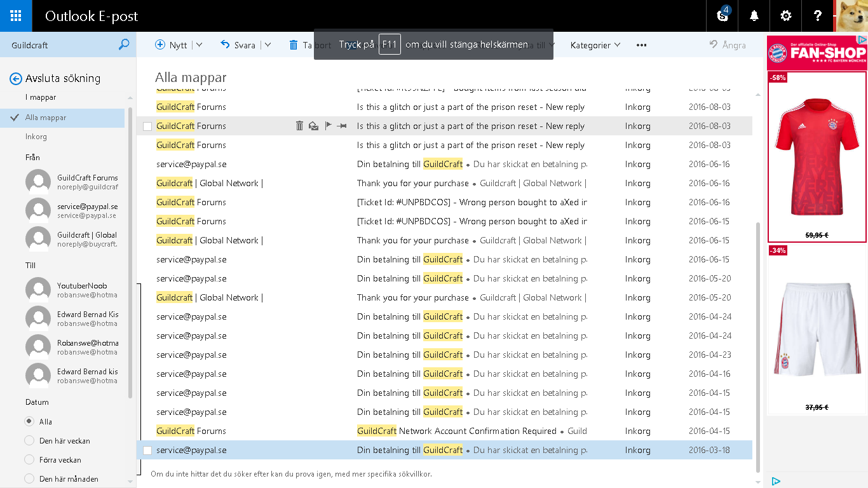The width and height of the screenshot is (868, 488).
Task: Open Ticket #UNPBDCOS email dated 2016-06-15
Action: tap(444, 221)
